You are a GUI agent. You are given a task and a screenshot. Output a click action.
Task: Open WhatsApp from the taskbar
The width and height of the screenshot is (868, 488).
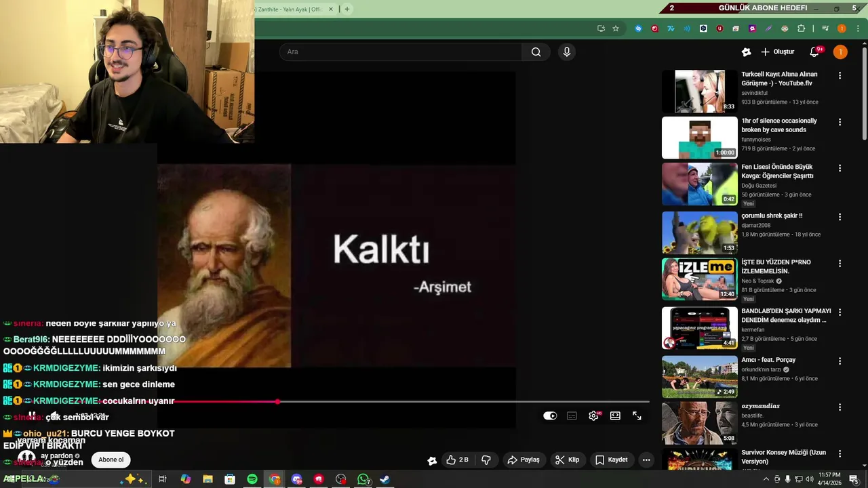click(x=363, y=479)
